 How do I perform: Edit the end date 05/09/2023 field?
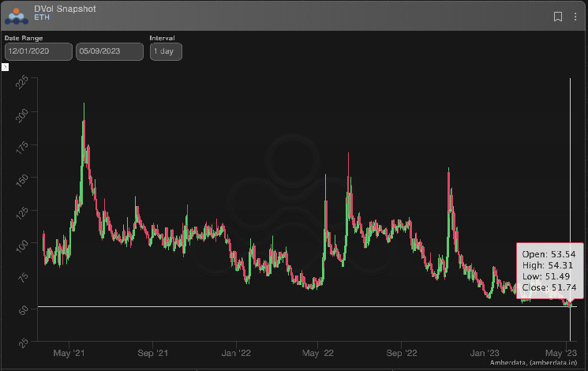click(x=110, y=51)
